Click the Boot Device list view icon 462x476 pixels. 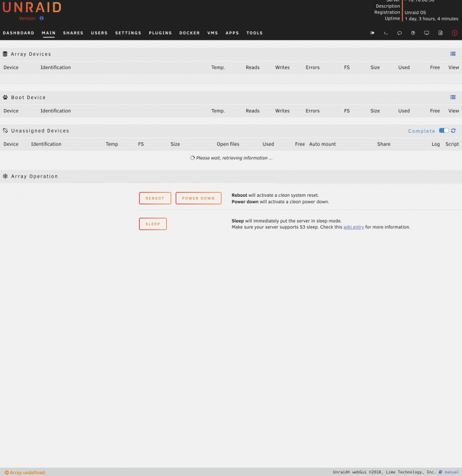click(x=453, y=97)
